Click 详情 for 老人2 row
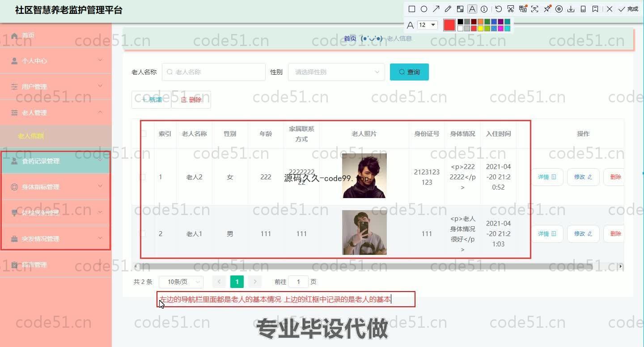The height and width of the screenshot is (347, 644). (x=547, y=177)
